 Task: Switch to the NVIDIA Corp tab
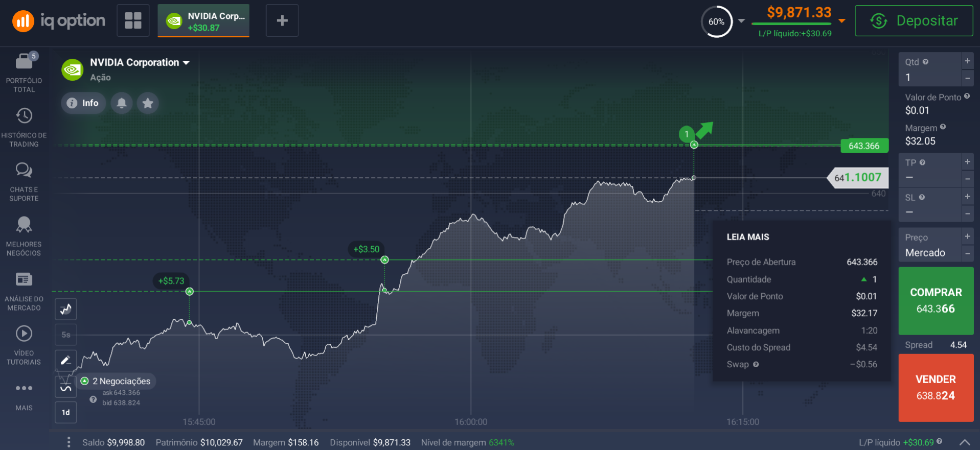pos(203,21)
